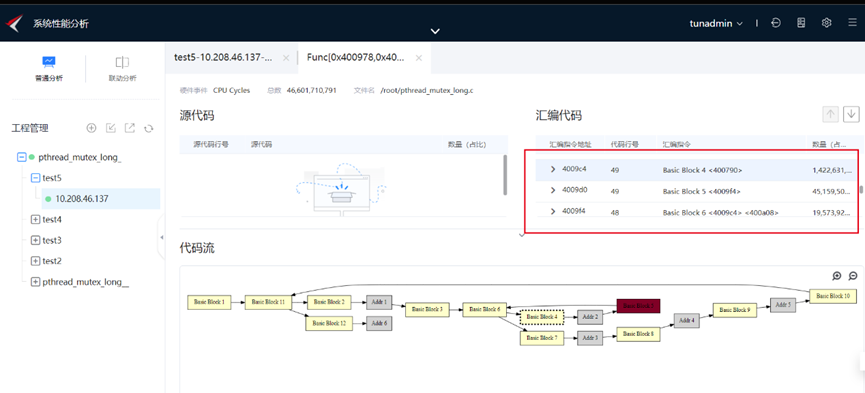
Task: Click Basic Block 11 in flow graph
Action: point(268,302)
